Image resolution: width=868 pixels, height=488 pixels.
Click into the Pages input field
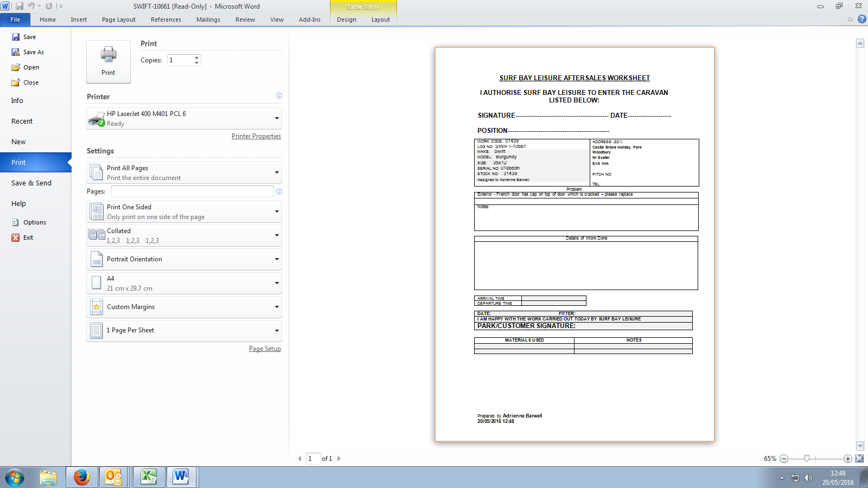(192, 191)
